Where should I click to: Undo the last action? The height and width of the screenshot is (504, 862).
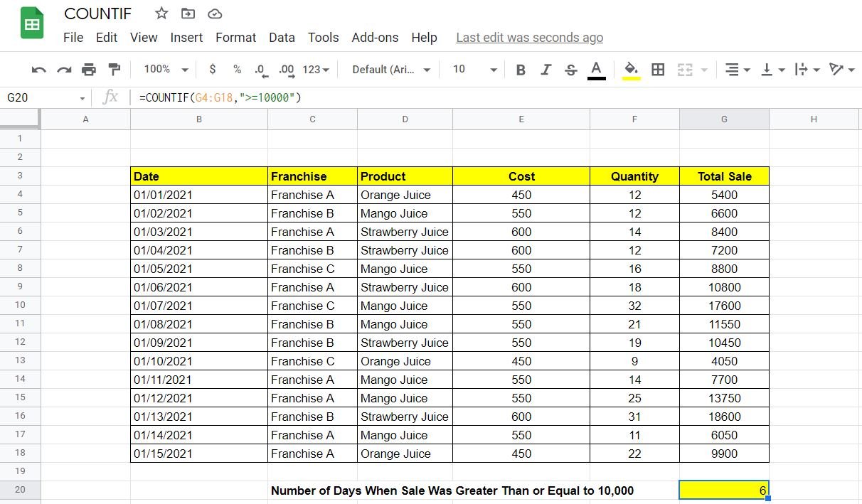(39, 70)
